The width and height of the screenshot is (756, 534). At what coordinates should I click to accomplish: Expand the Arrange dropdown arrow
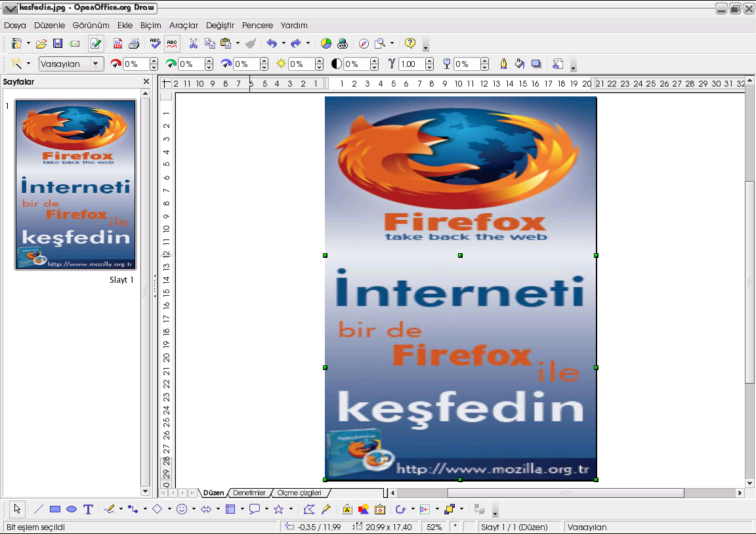coord(461,508)
